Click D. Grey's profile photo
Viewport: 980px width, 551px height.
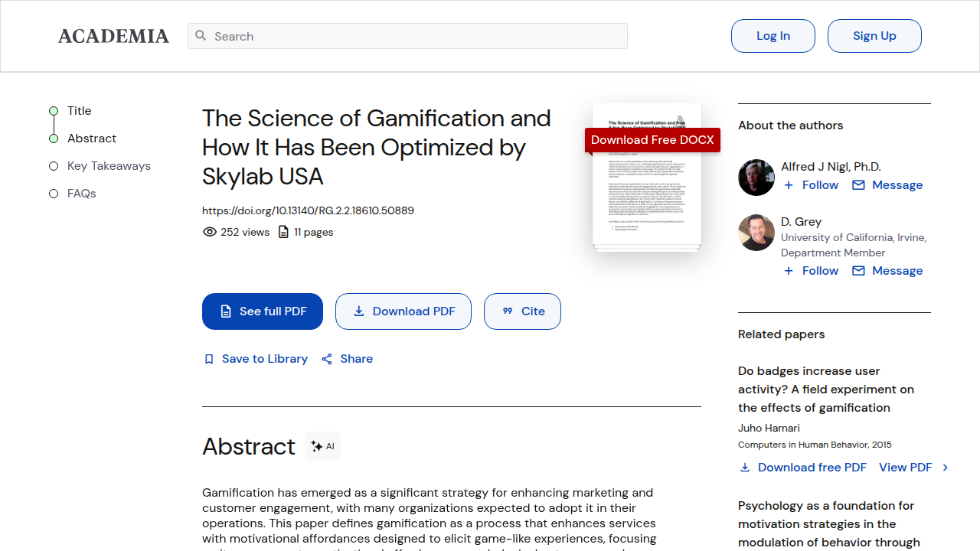coord(756,233)
